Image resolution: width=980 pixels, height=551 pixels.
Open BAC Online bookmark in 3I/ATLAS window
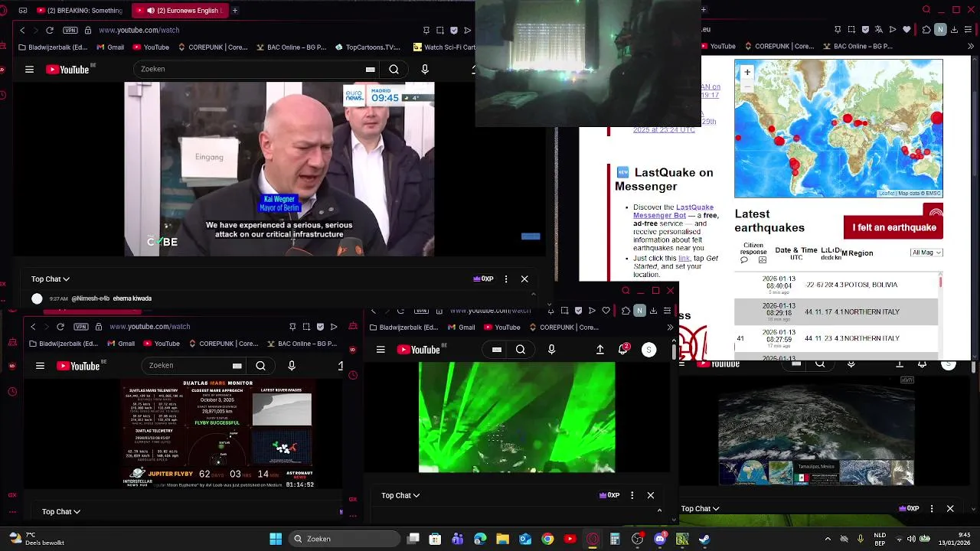(301, 344)
